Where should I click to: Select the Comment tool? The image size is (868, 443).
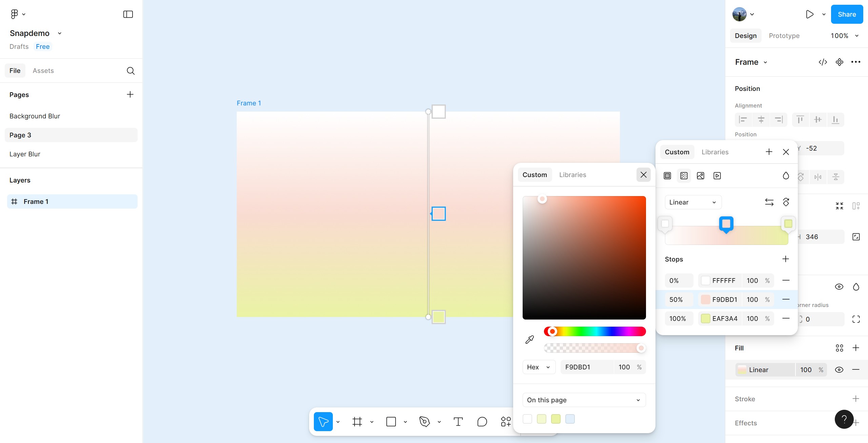[482, 422]
